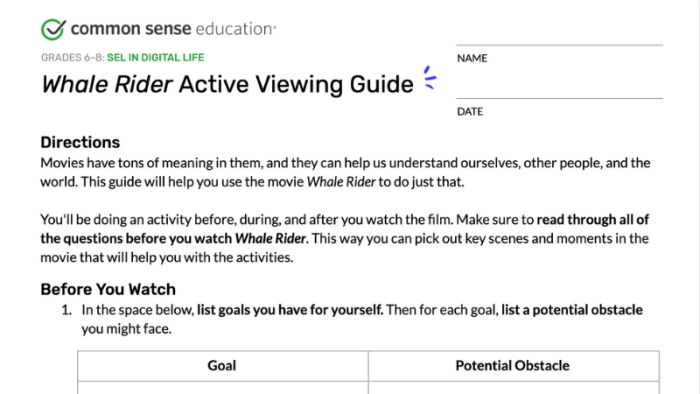
Task: Click the NAME field label
Action: (472, 58)
